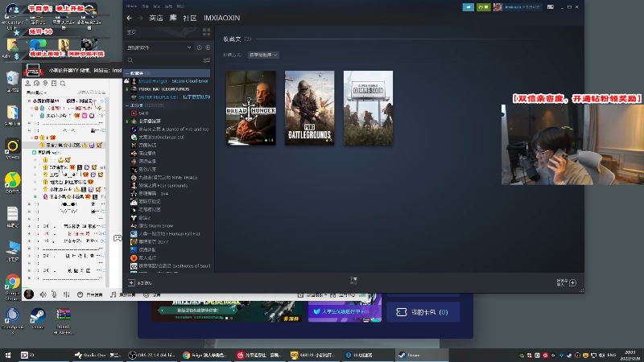Screen dimensions: 644x362
Task: Click the game controller icon beside YY panel
Action: (x=118, y=238)
